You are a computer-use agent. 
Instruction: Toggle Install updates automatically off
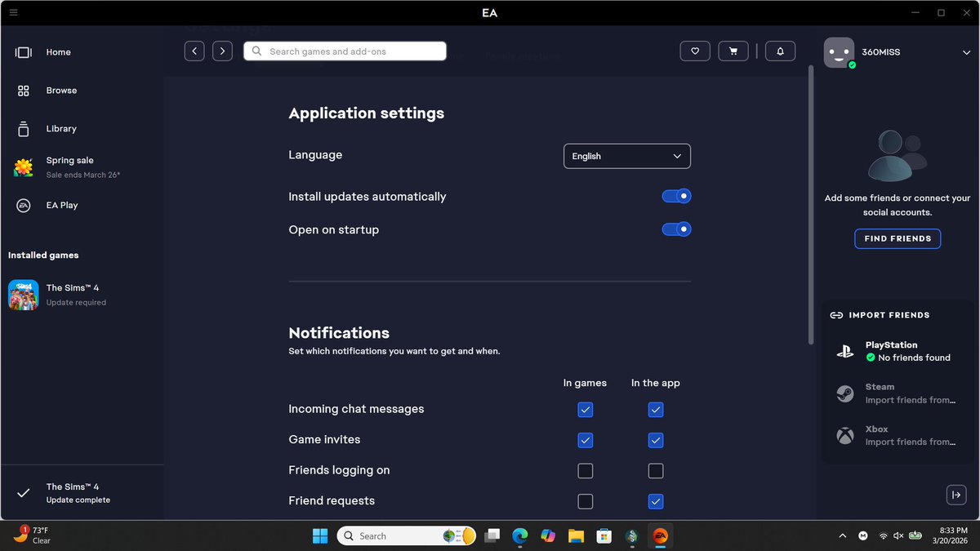[x=677, y=196]
